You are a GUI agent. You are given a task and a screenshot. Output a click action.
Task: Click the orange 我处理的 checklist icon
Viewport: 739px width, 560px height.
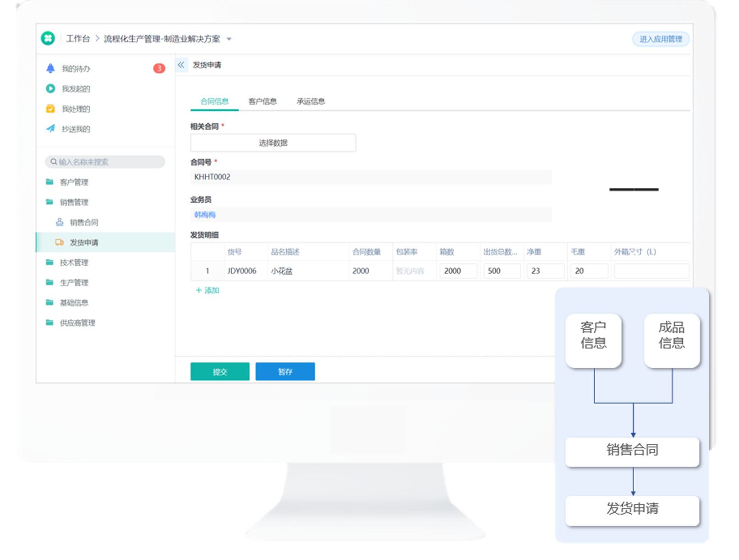click(x=50, y=109)
